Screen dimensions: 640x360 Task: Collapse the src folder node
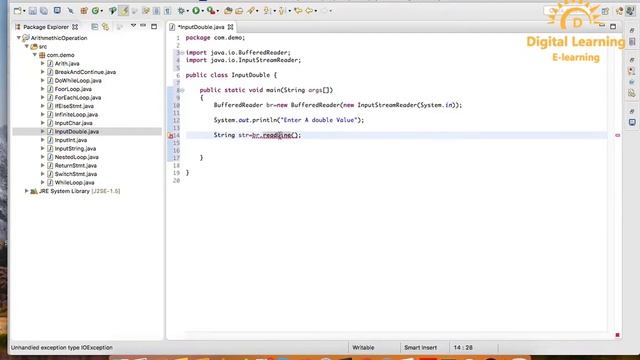pos(27,47)
